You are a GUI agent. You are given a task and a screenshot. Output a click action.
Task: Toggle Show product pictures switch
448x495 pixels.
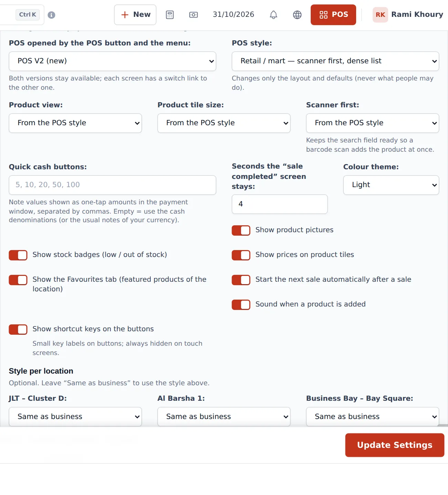241,230
